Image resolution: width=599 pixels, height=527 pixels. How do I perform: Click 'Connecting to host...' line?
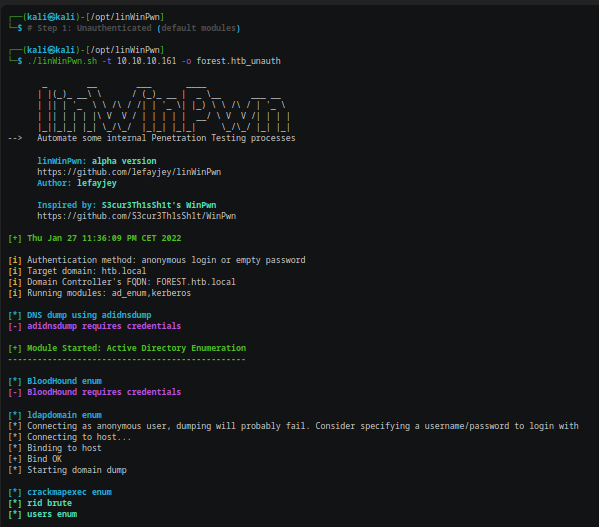(x=79, y=437)
